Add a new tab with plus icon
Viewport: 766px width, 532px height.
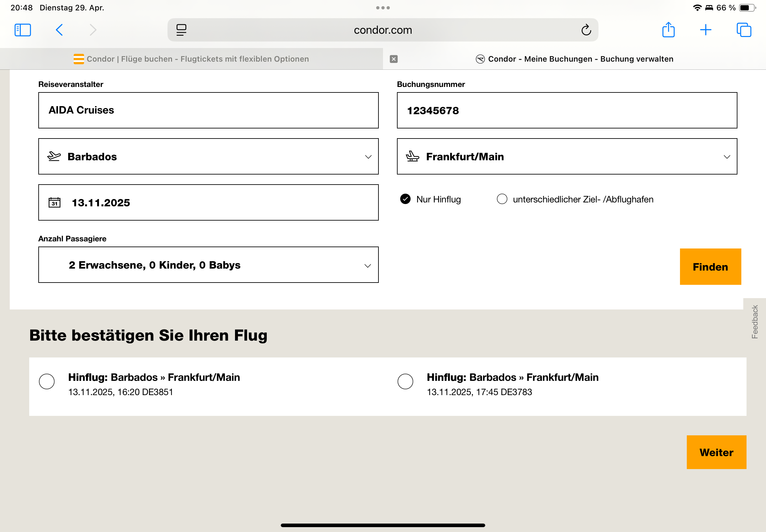(x=706, y=30)
